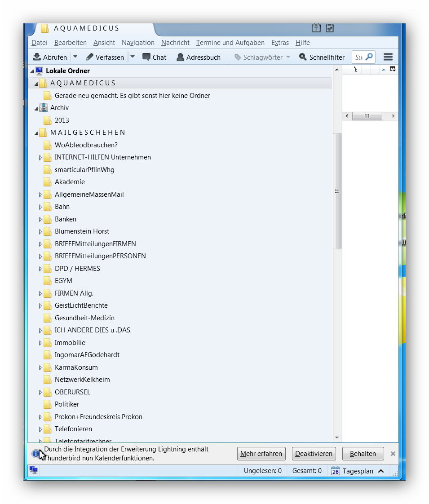The image size is (429, 504).
Task: Select the Lokale Ordner computer icon
Action: coord(39,71)
